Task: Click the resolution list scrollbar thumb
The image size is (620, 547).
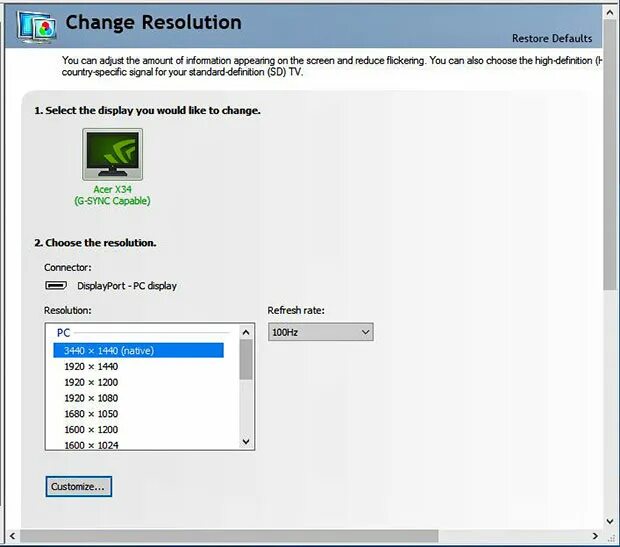Action: 246,360
